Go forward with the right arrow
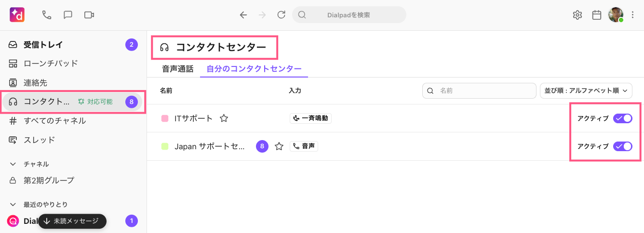Screen dimensions: 644x233 pos(262,15)
